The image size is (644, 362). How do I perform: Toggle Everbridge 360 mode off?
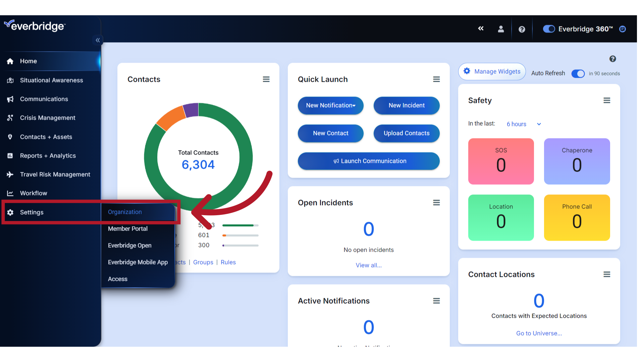tap(549, 29)
